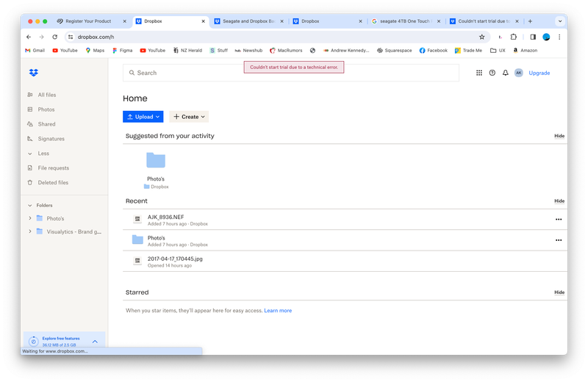588x382 pixels.
Task: Open the Chrome extensions puzzle icon
Action: click(513, 37)
